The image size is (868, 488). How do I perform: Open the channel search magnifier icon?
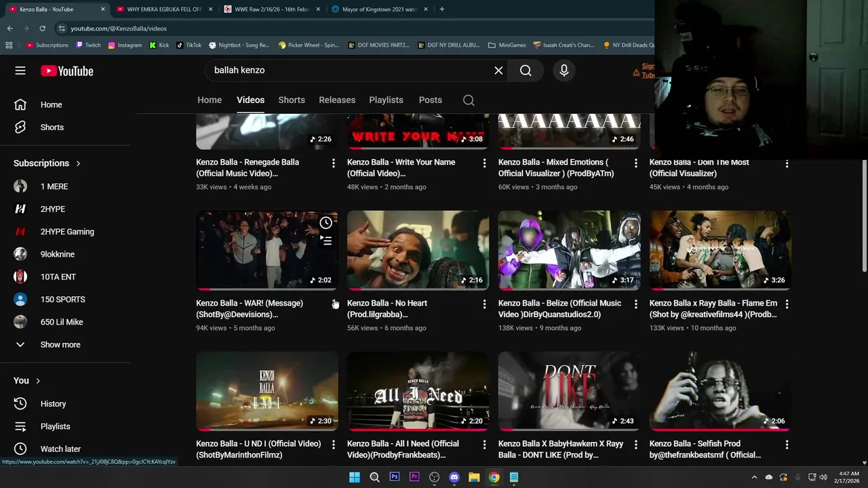pos(469,100)
